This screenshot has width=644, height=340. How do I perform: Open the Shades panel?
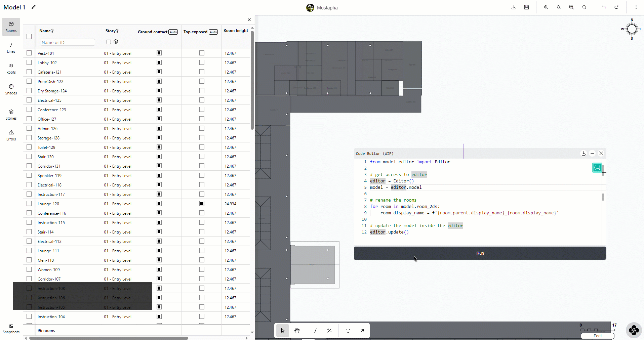coord(11,89)
